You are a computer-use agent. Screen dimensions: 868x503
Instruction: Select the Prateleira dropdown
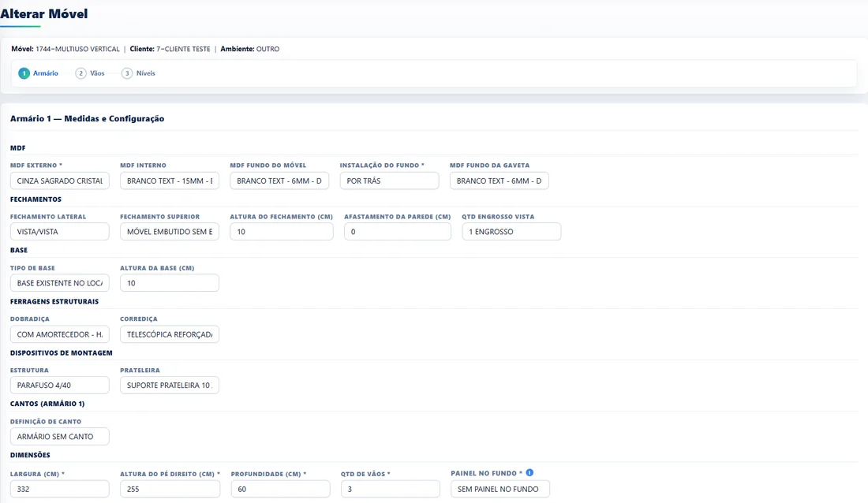[170, 386]
